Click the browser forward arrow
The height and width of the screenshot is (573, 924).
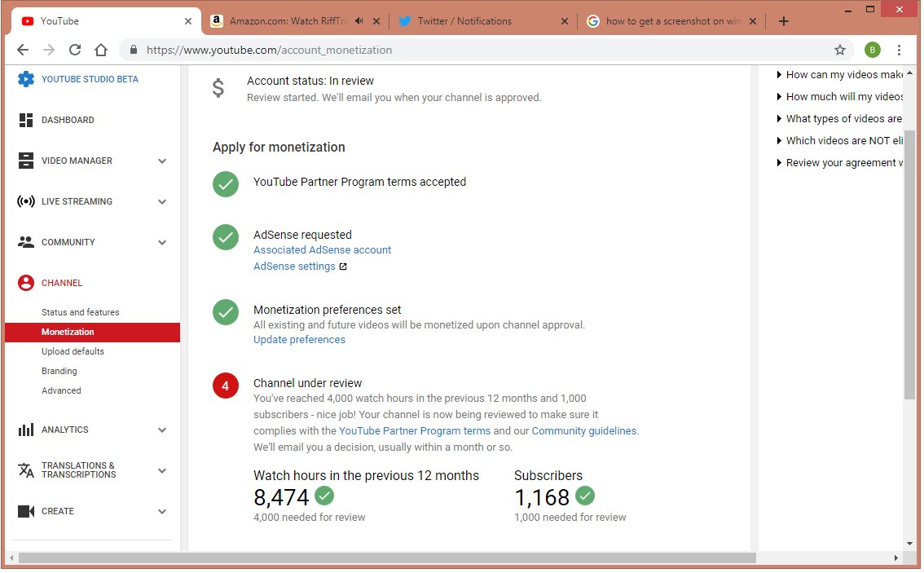49,50
